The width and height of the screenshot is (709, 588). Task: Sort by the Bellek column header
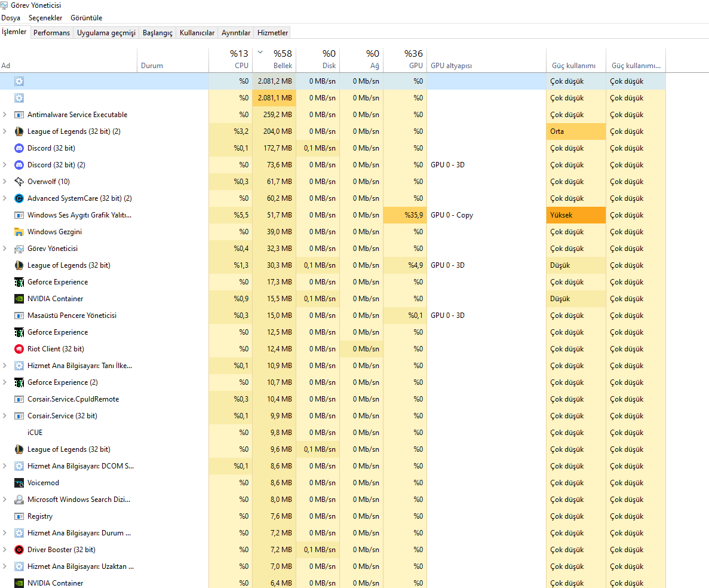coord(274,60)
